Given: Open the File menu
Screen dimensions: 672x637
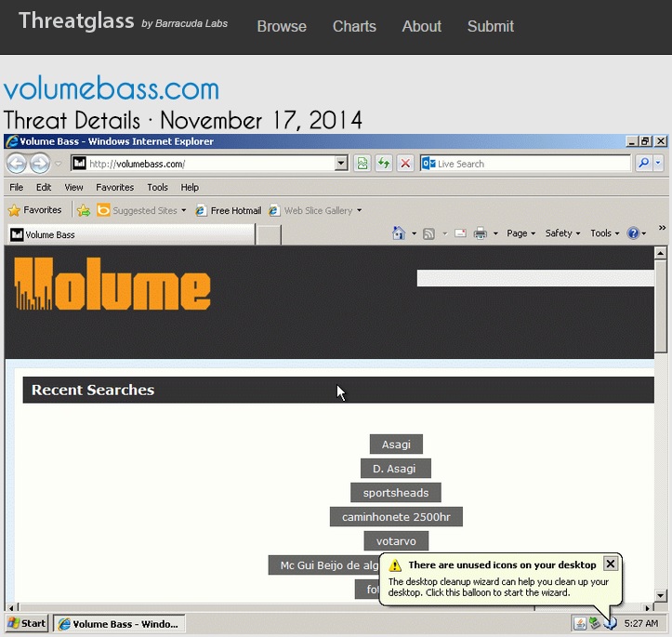Looking at the screenshot, I should click(x=17, y=187).
